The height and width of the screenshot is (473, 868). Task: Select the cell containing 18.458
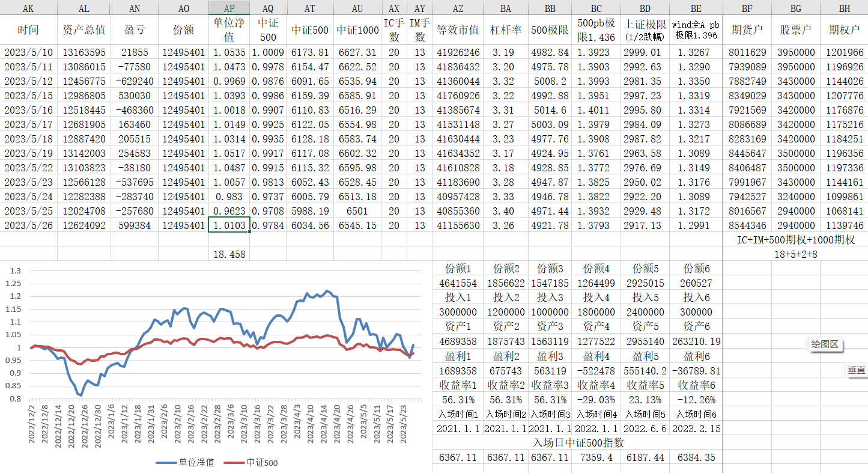pos(229,254)
